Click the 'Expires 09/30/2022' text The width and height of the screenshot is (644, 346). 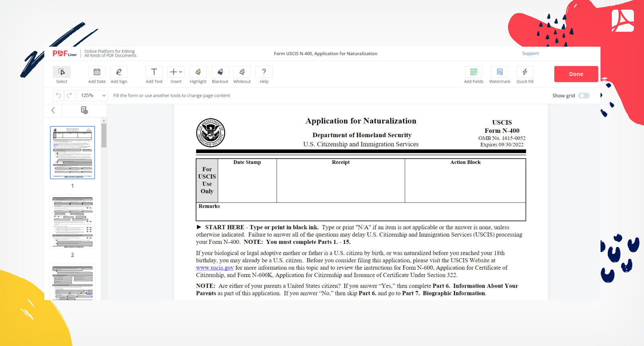[502, 145]
